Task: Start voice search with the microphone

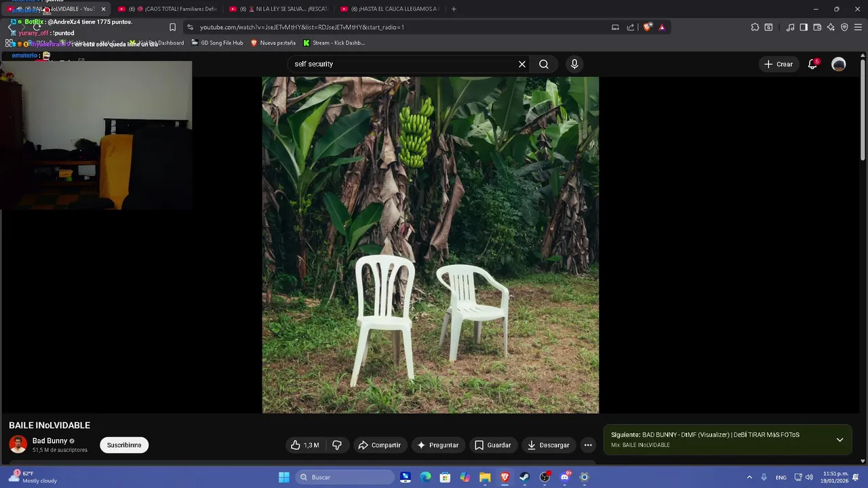Action: [x=574, y=64]
